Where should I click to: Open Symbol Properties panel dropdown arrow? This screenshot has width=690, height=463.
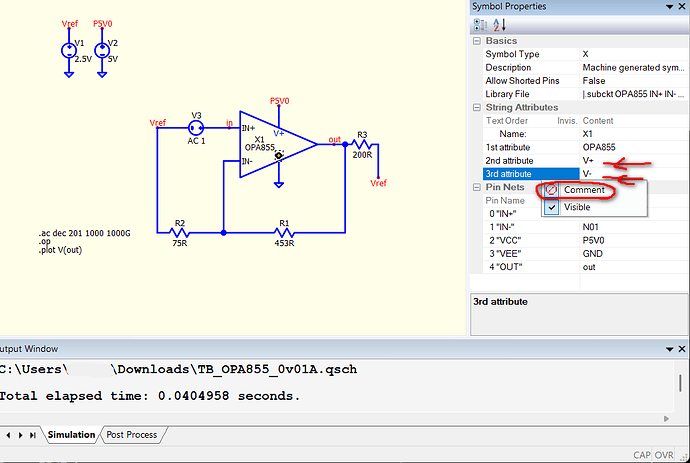[x=667, y=7]
